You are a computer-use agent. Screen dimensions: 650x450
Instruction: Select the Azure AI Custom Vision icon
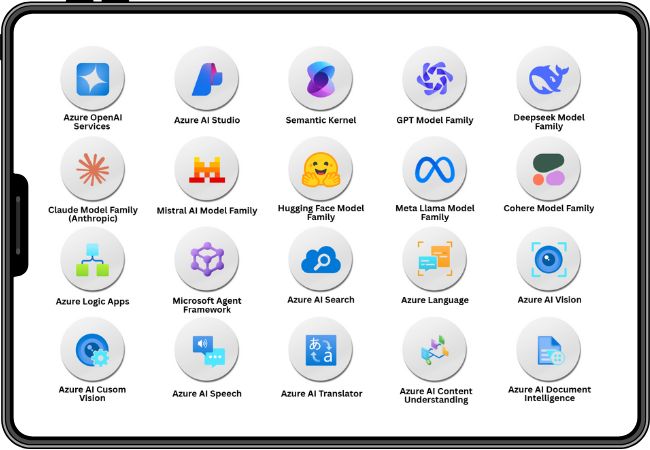92,350
